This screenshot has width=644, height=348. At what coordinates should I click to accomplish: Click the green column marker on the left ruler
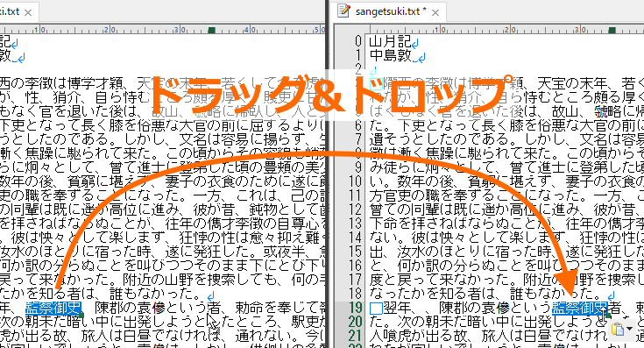[x=211, y=30]
